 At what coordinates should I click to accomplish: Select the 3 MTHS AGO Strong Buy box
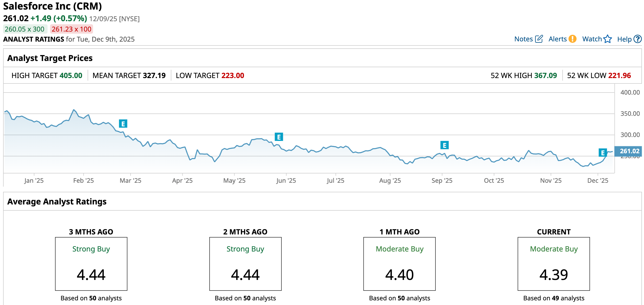pos(91,264)
